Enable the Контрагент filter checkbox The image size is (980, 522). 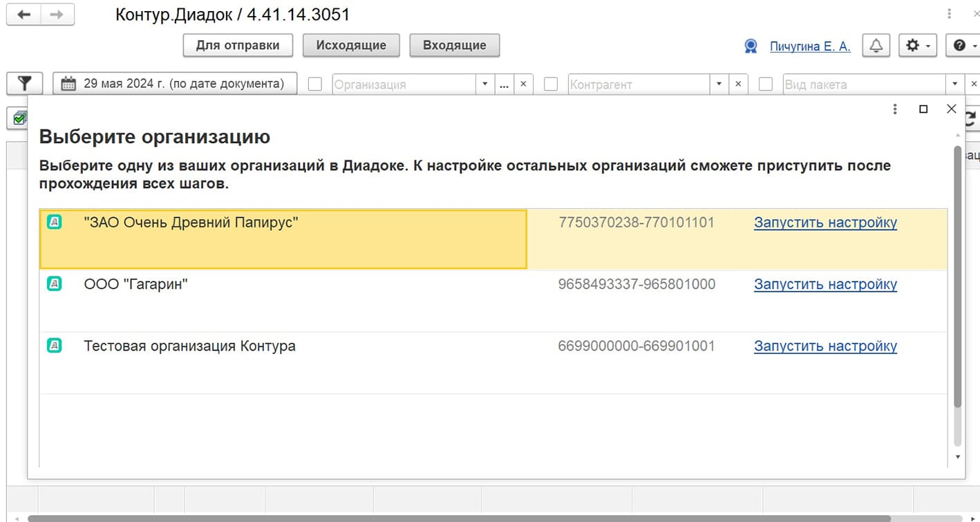coord(551,84)
